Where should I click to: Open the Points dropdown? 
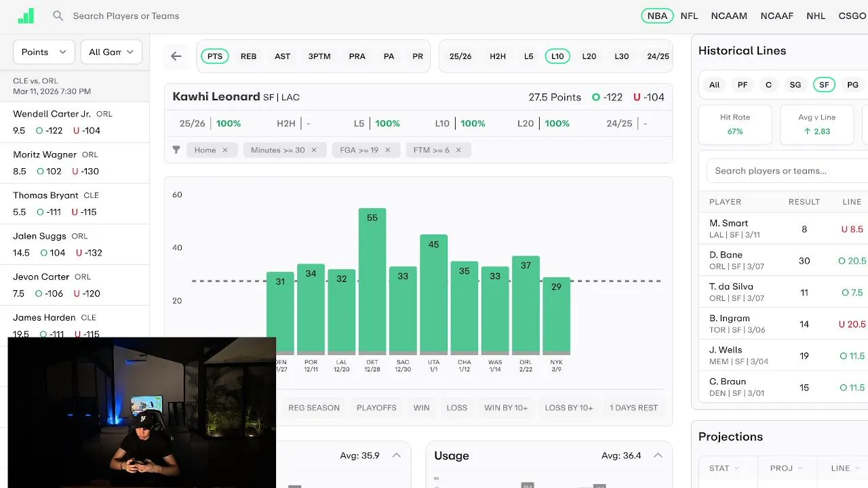point(44,52)
